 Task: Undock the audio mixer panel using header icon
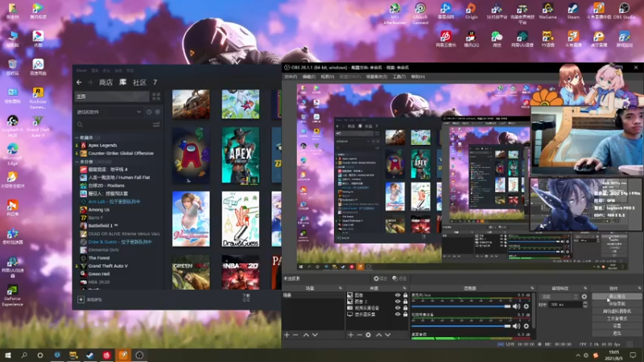point(532,289)
